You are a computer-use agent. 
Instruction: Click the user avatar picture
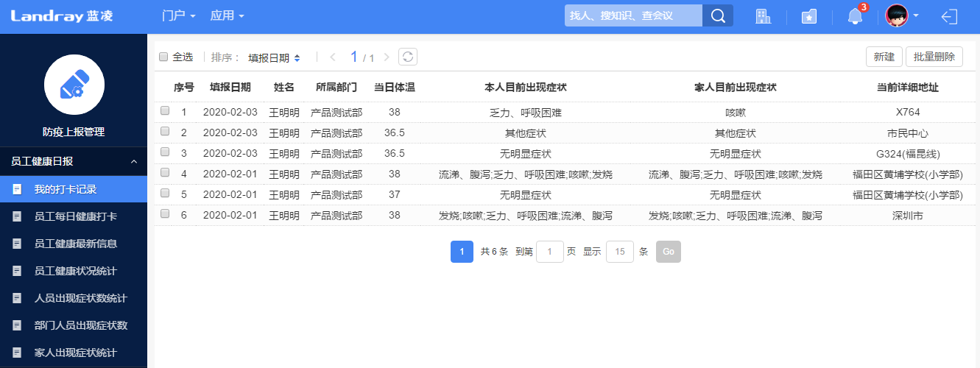(896, 15)
